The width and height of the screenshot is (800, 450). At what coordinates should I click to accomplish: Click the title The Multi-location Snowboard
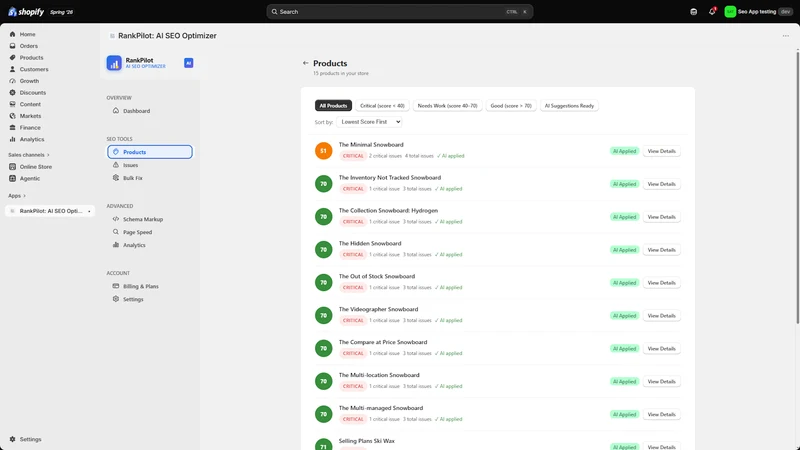pyautogui.click(x=379, y=375)
